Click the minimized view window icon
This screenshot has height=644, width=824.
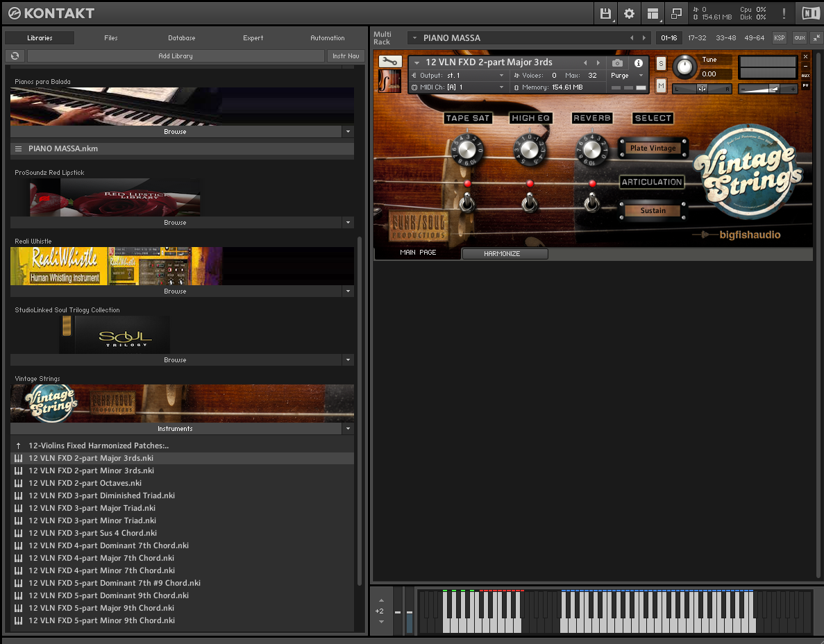[676, 14]
